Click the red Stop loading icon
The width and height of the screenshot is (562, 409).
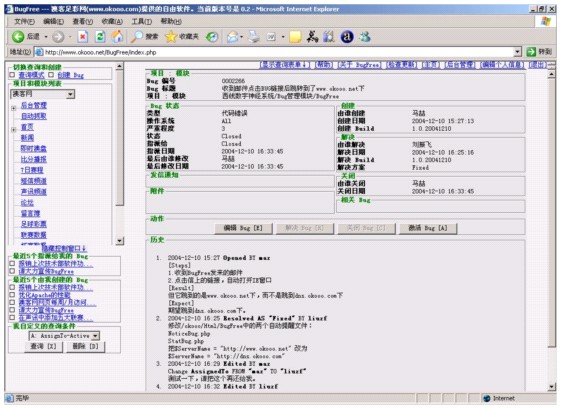coord(83,37)
